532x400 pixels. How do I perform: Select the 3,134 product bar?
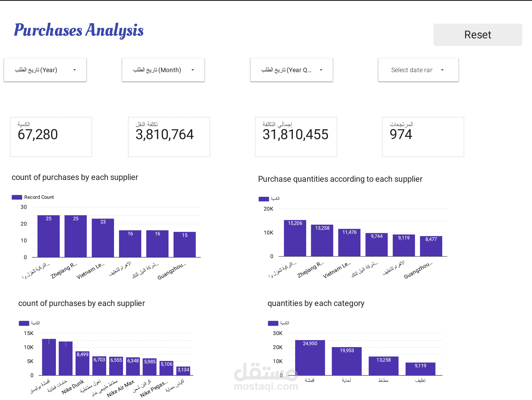[183, 371]
